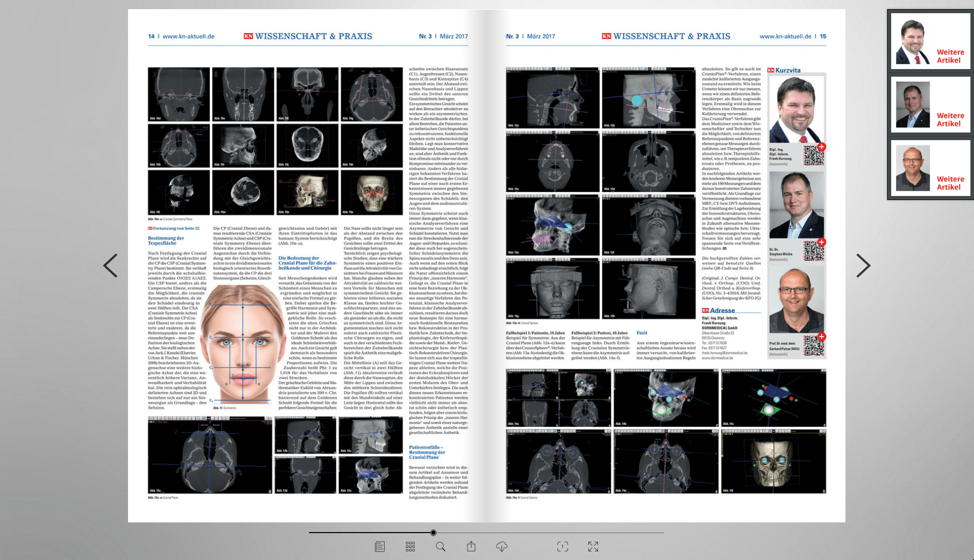Open third Weitere Artikel card at bottom
Screen dimensions: 974x560
(931, 169)
